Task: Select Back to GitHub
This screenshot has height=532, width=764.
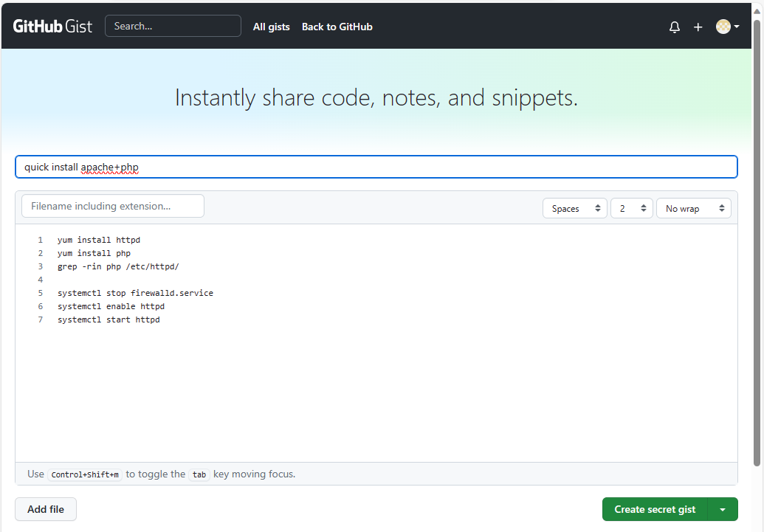Action: [x=337, y=27]
